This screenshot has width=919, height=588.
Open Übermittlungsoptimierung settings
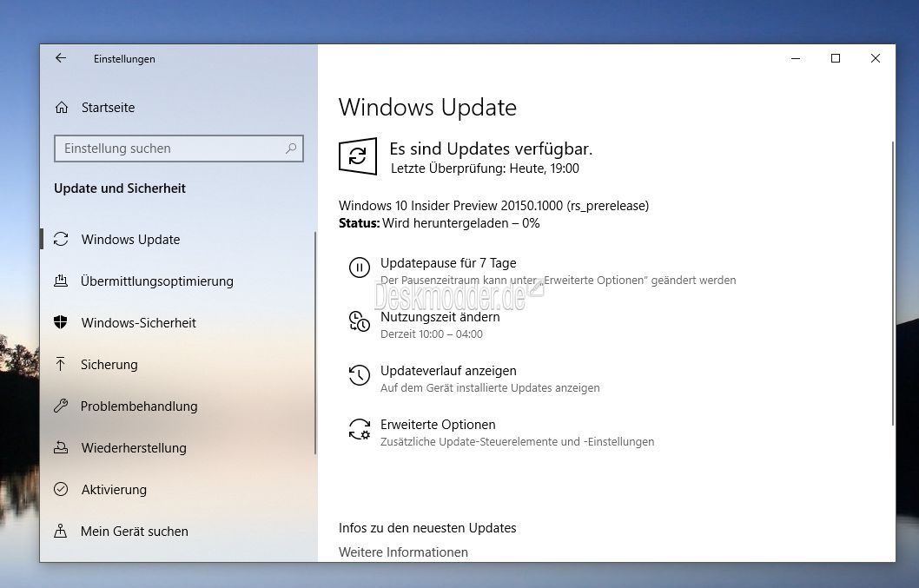[157, 281]
